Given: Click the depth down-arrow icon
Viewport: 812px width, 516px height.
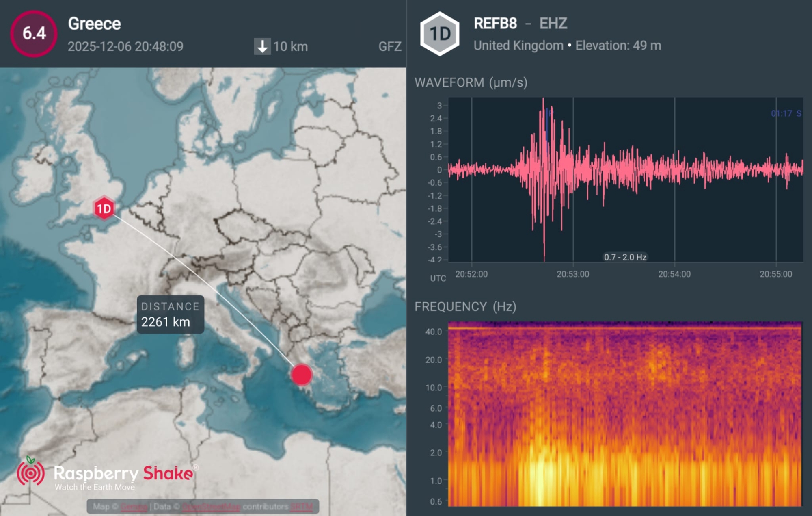Looking at the screenshot, I should point(262,46).
